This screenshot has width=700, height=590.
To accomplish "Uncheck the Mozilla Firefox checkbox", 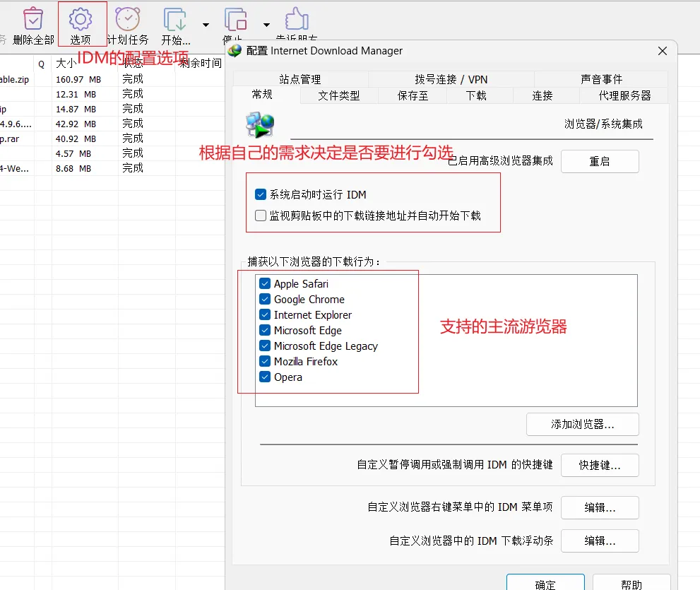I will tap(265, 361).
